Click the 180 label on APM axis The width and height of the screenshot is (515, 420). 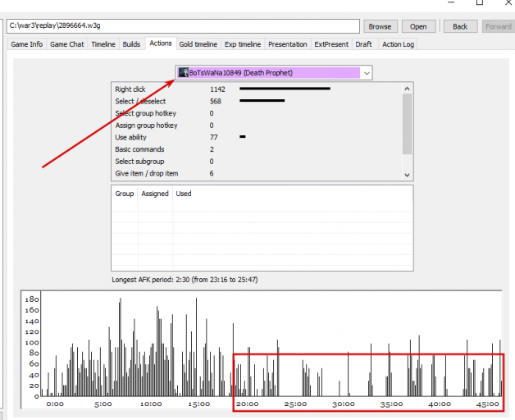32,299
